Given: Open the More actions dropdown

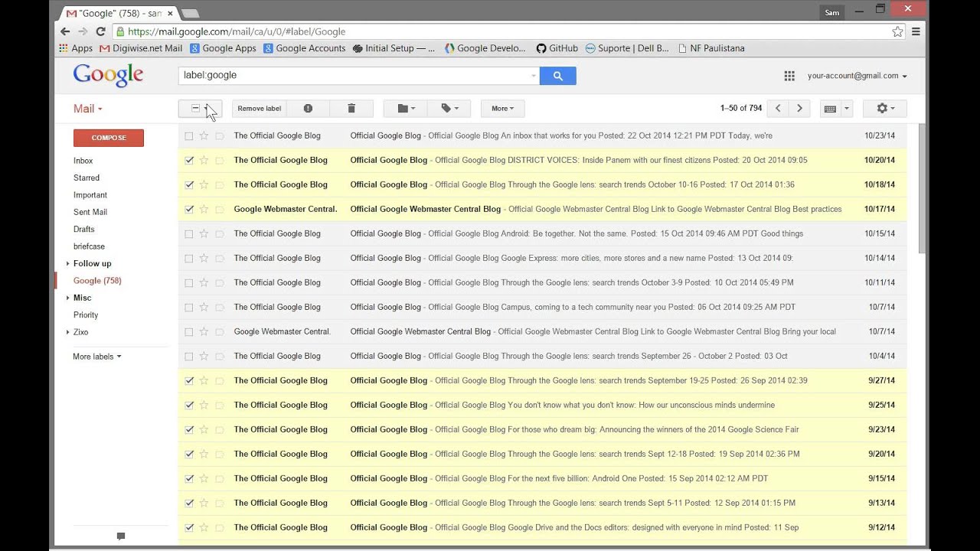Looking at the screenshot, I should (x=503, y=109).
